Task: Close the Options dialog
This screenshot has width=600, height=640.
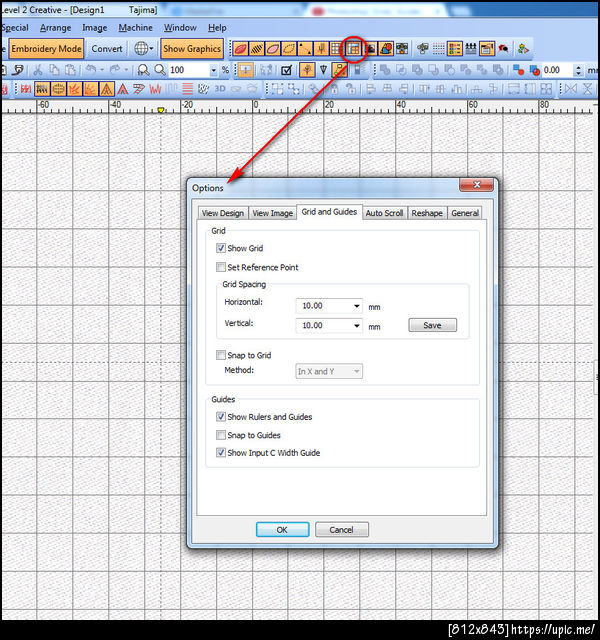Action: (x=476, y=185)
